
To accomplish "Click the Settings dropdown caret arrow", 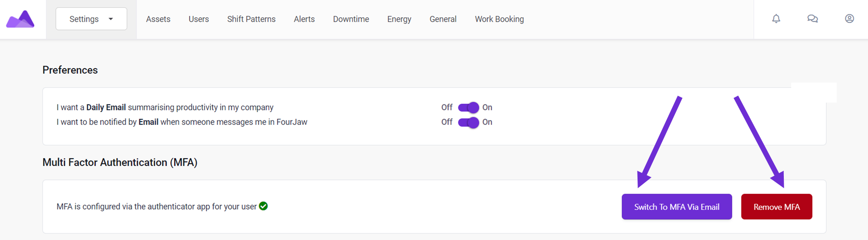I will 111,19.
